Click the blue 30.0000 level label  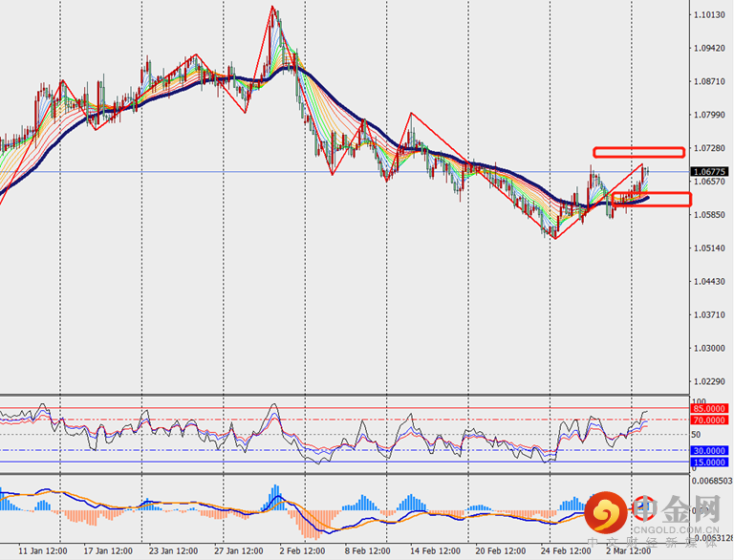pos(709,451)
